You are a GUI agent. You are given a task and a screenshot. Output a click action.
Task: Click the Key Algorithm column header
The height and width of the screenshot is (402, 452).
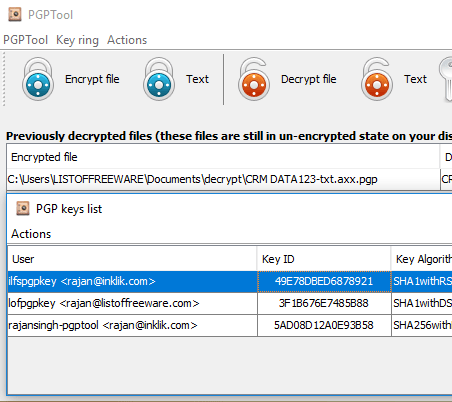(421, 259)
